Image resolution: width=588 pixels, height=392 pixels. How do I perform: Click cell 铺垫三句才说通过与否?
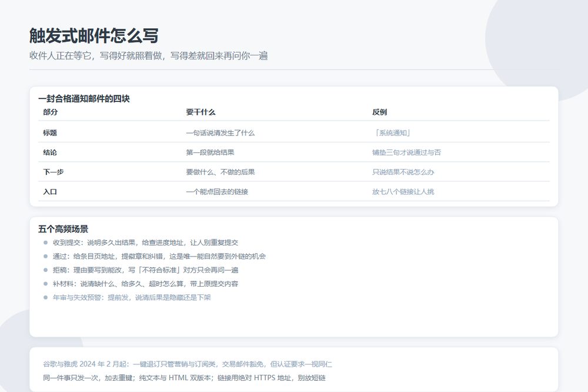click(406, 152)
